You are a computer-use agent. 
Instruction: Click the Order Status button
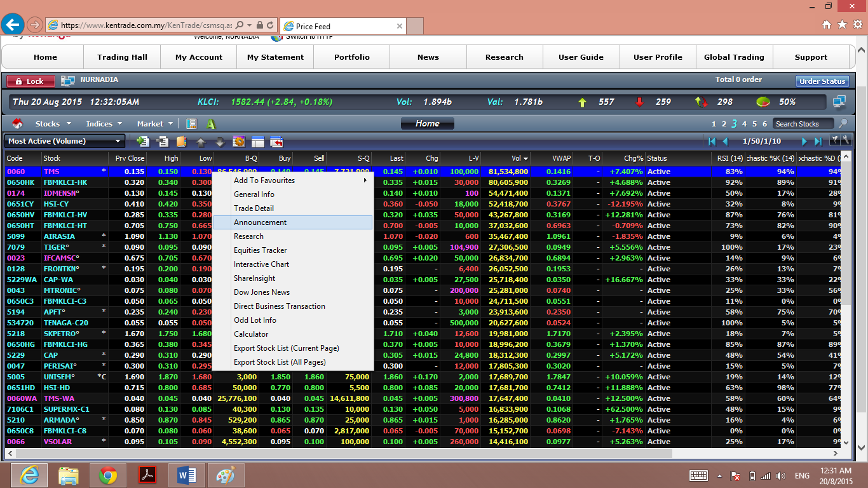(x=822, y=81)
